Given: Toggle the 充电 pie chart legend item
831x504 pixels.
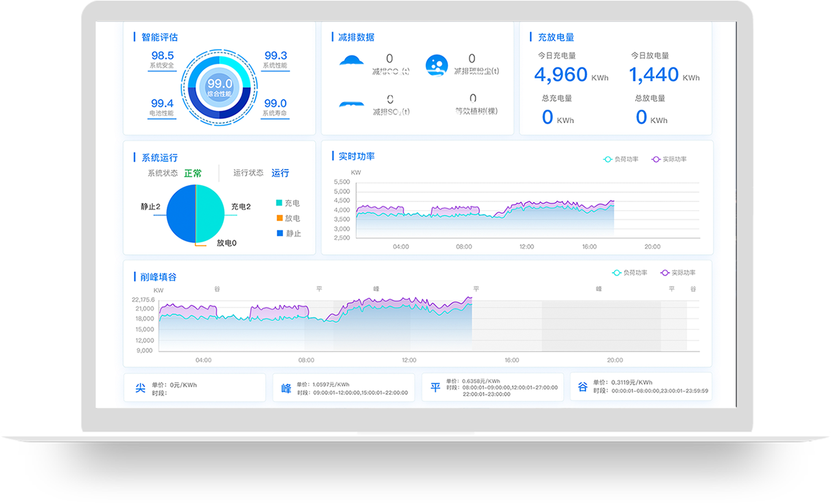Looking at the screenshot, I should click(288, 203).
